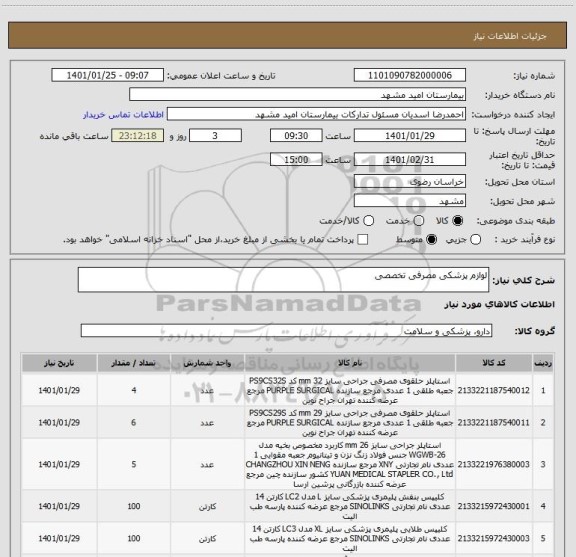Viewport: 576px width, 557px height.
Task: Click unit کارتن in row 4
Action: [x=207, y=507]
